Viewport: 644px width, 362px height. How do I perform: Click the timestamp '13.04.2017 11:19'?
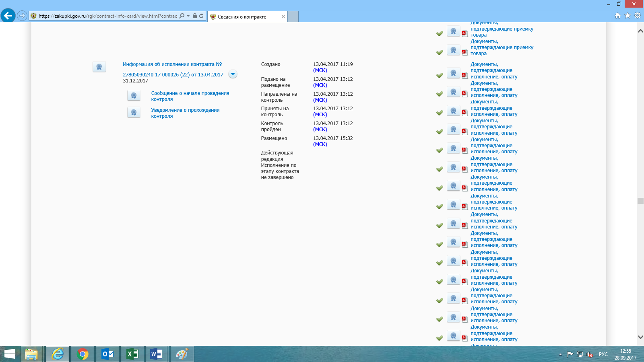point(333,64)
